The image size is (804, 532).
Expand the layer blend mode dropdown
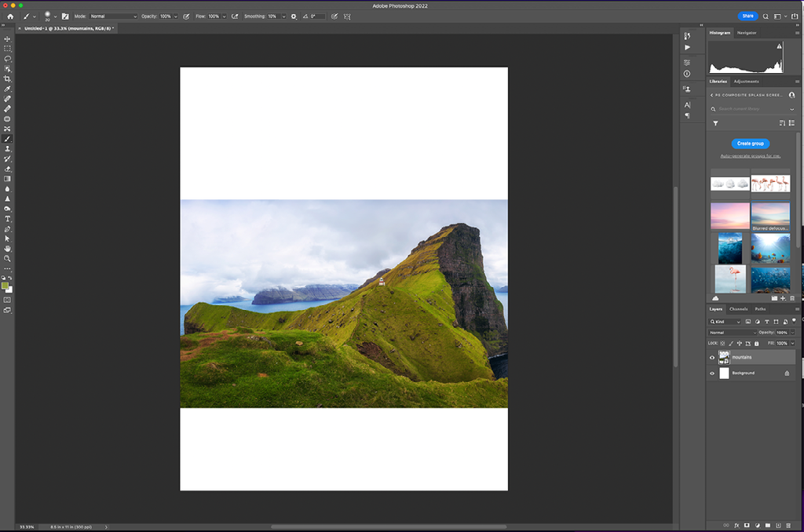[x=732, y=333]
